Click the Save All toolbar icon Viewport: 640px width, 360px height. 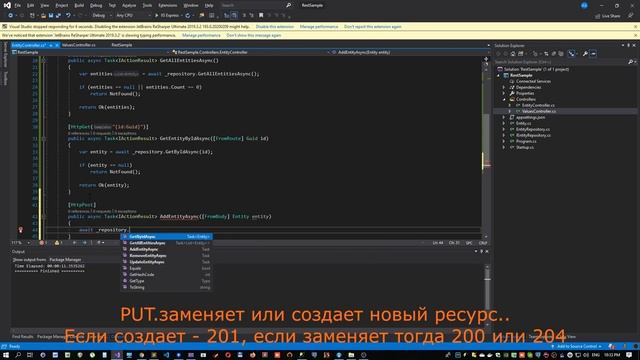point(58,16)
